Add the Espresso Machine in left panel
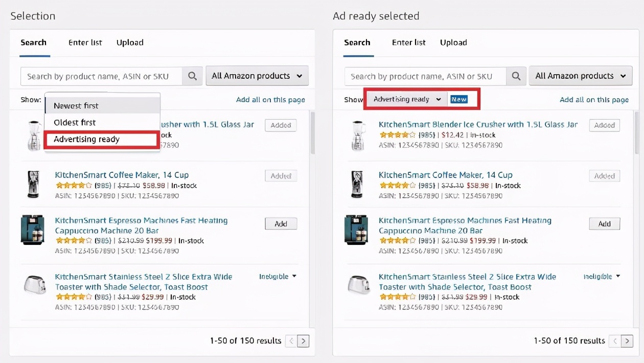The image size is (644, 363). pyautogui.click(x=281, y=224)
